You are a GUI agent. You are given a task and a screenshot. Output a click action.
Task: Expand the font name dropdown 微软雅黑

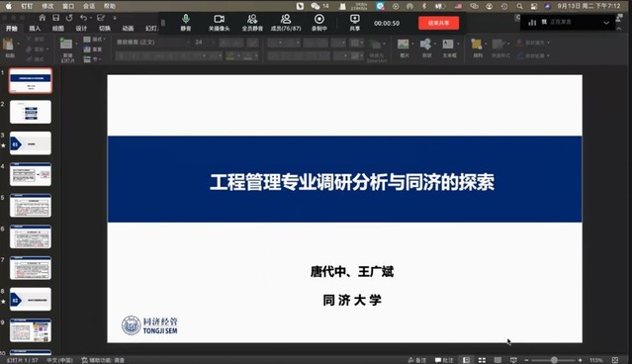pyautogui.click(x=187, y=42)
